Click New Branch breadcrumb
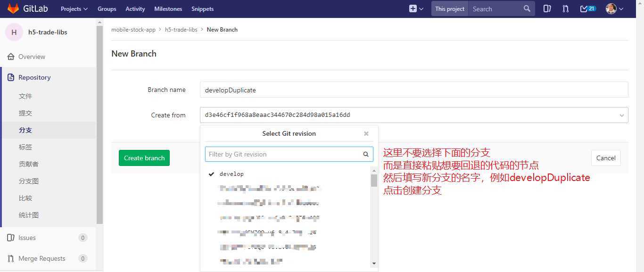The image size is (644, 272). click(x=222, y=29)
